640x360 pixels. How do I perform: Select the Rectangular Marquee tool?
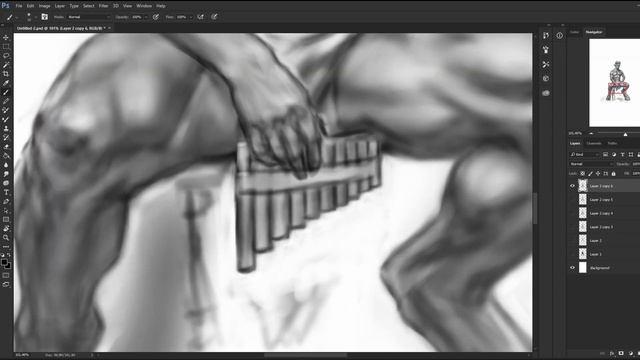[x=6, y=47]
